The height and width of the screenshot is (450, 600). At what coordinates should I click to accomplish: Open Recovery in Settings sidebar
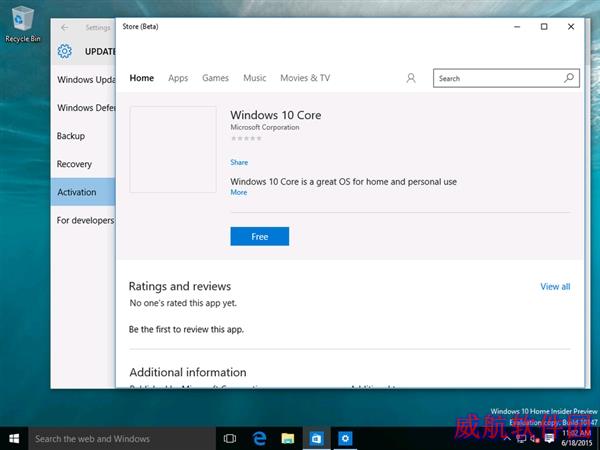83,164
